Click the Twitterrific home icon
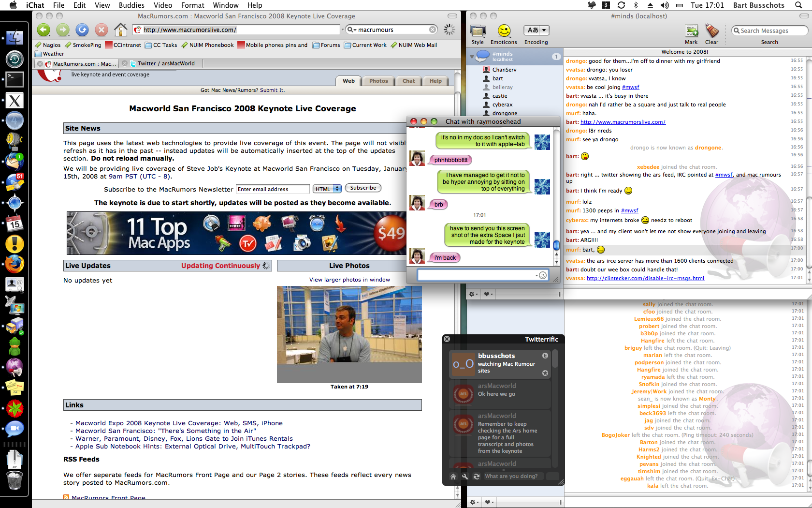This screenshot has height=508, width=812. (x=453, y=477)
